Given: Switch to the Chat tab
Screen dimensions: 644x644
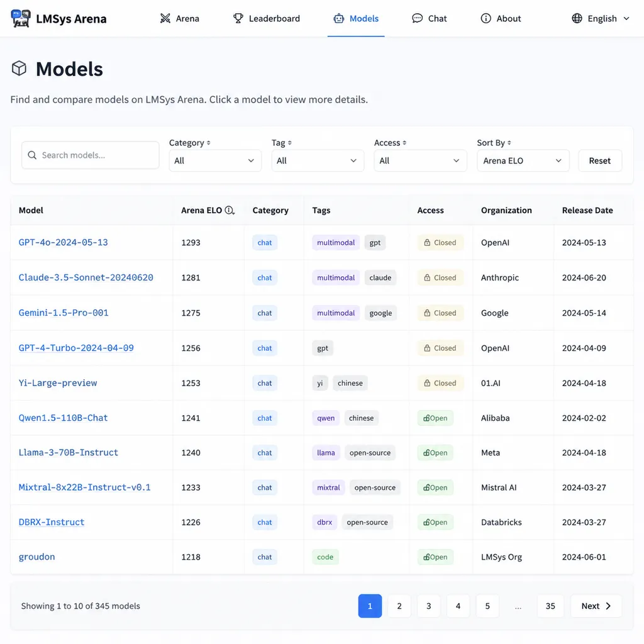Looking at the screenshot, I should coord(429,18).
